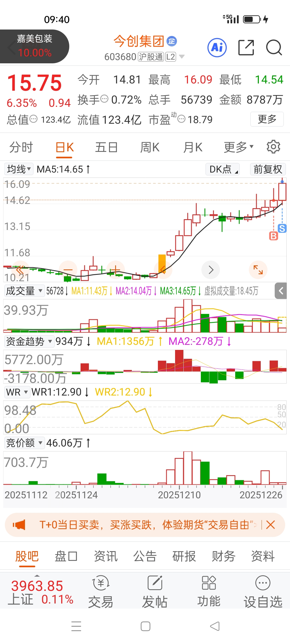Tap the megaphone icon in banner
290x644 pixels.
click(x=19, y=525)
